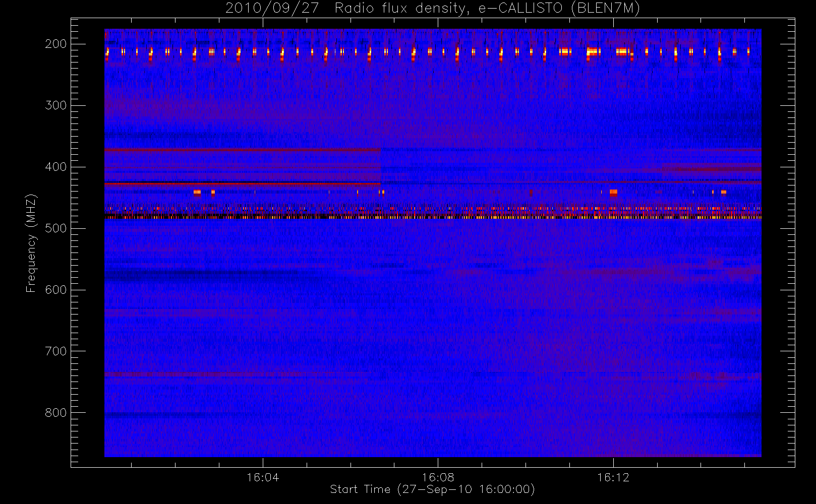
Task: Click the 'Start Time (27-Sep-10 16:00:00)' label
Action: click(432, 489)
